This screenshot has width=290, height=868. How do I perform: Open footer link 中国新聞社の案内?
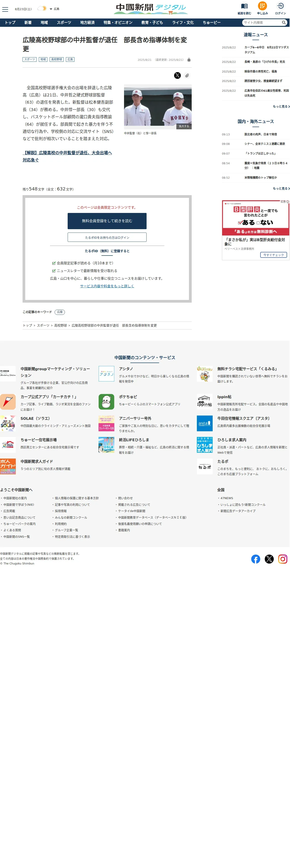(x=15, y=498)
